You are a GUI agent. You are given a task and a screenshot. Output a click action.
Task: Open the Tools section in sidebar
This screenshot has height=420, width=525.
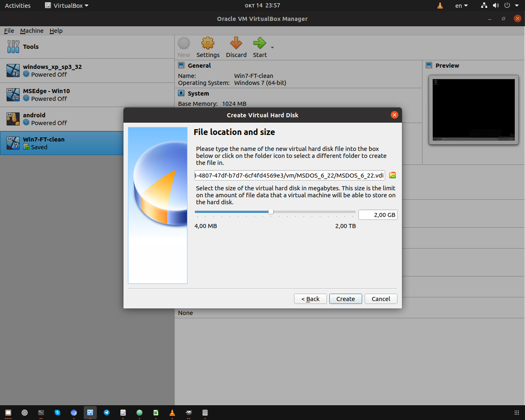pos(87,47)
